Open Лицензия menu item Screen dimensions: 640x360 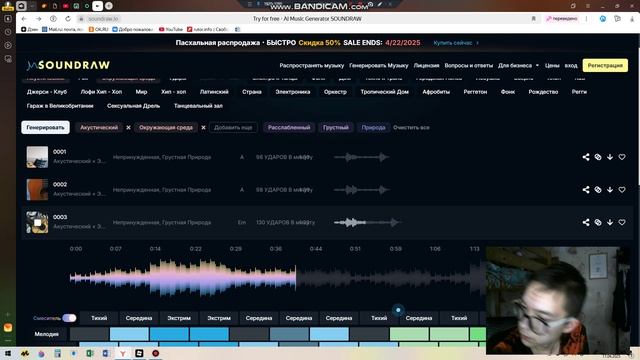426,66
